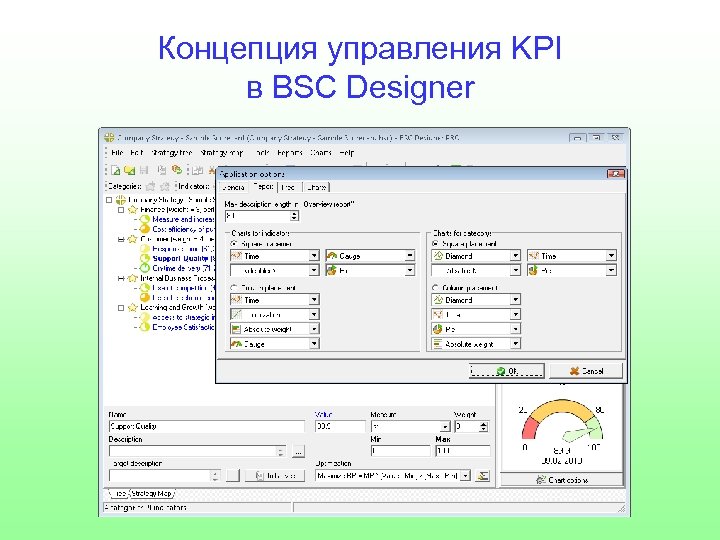The height and width of the screenshot is (540, 720).
Task: Switch to the Strategy Map bottom tab
Action: coord(152,494)
